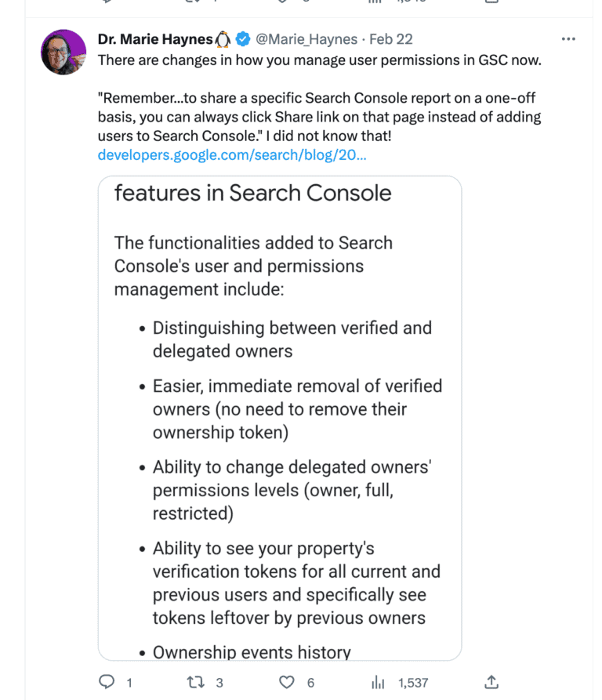Open the three-dot more options menu

click(x=568, y=39)
